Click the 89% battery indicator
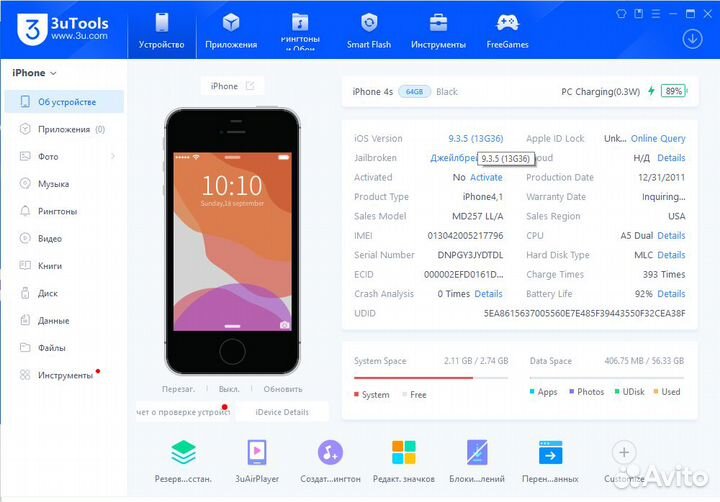Screen dimensions: 720x502 [674, 91]
